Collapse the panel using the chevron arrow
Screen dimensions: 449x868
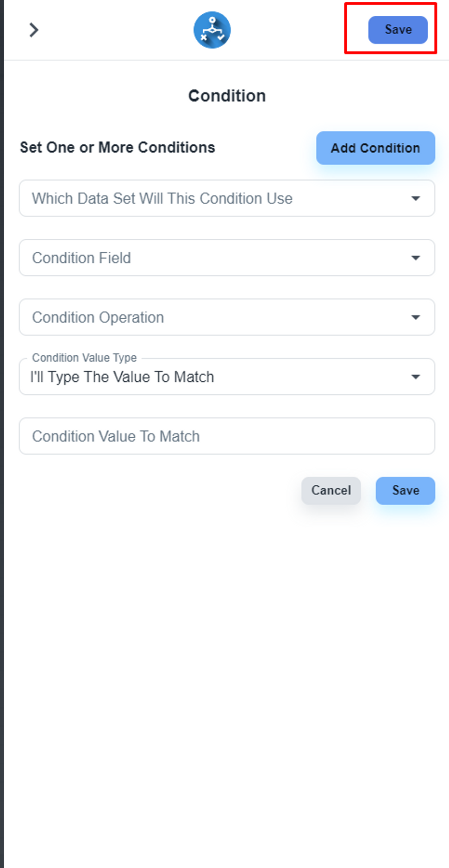click(33, 30)
